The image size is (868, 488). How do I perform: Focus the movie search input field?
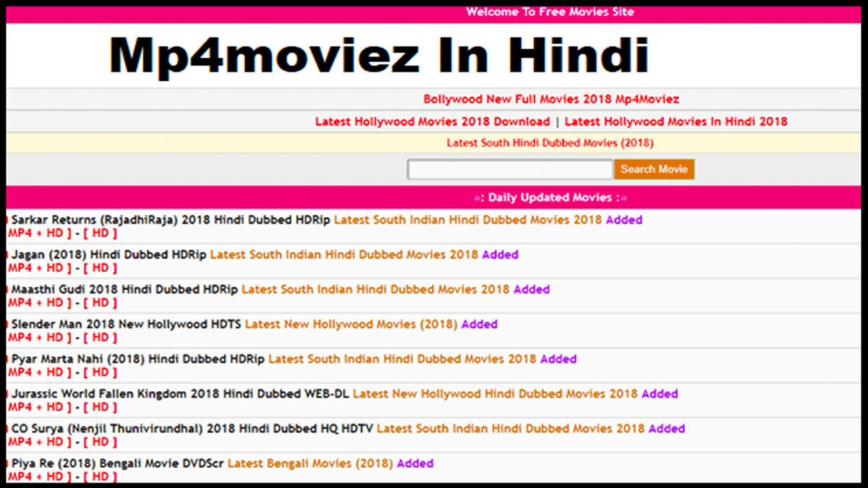point(510,170)
